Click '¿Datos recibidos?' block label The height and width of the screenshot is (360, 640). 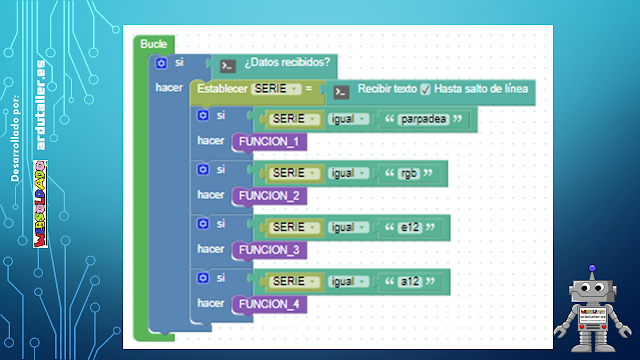[287, 62]
